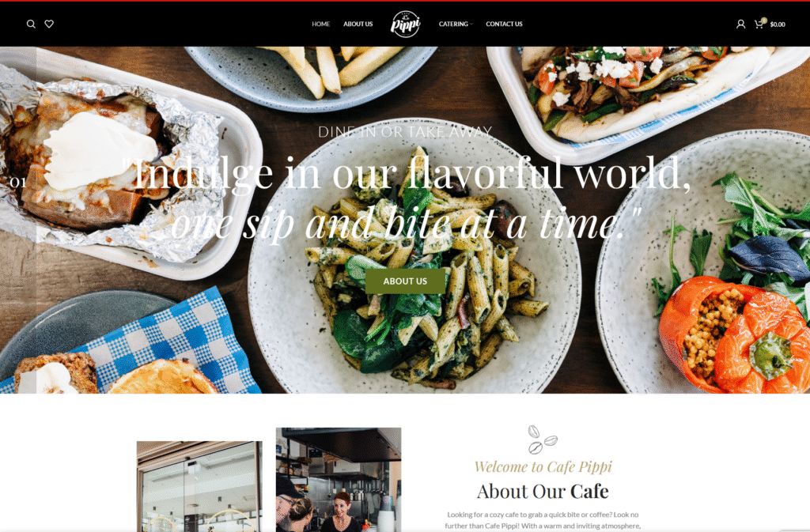Click the Pippi logo in header
Viewport: 810px width, 532px height.
pos(406,24)
